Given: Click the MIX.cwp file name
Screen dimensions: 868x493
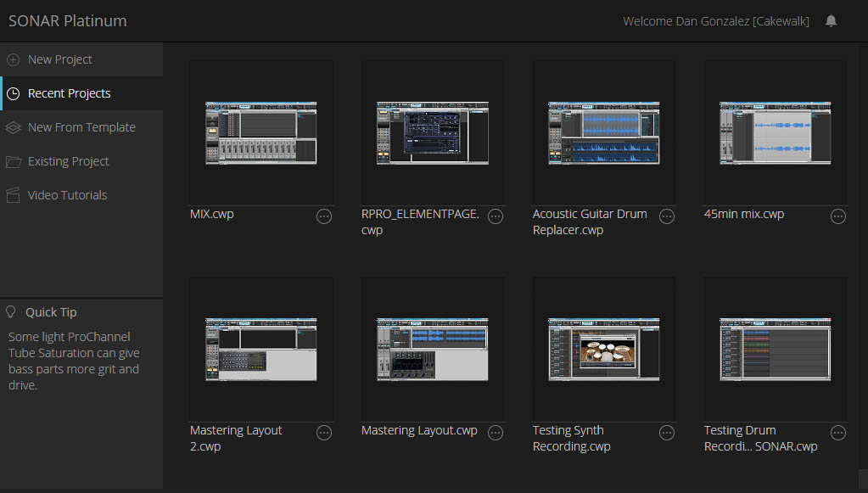Looking at the screenshot, I should pyautogui.click(x=212, y=214).
